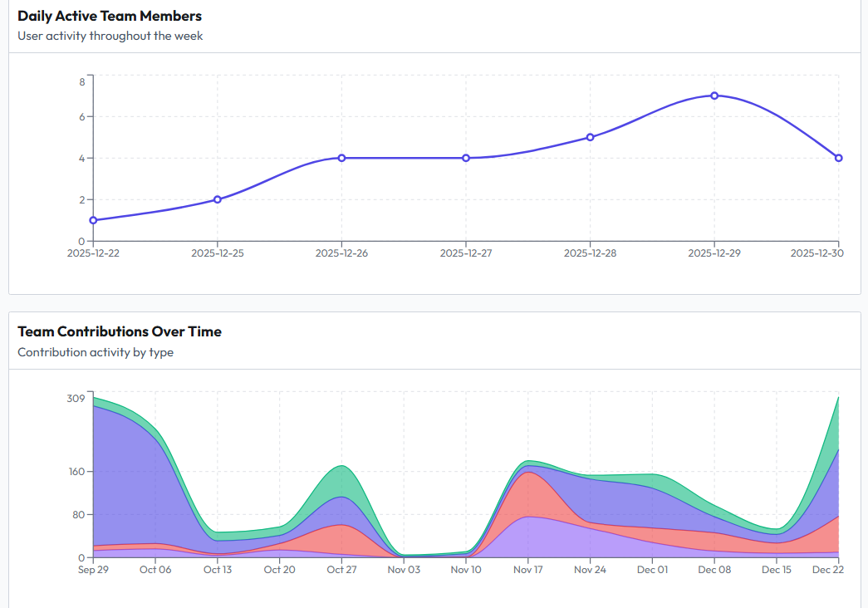Click the Nov 03 axis label
Screen dimensions: 868x608
404,570
